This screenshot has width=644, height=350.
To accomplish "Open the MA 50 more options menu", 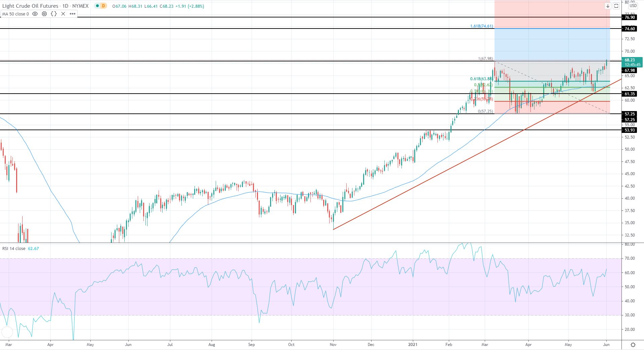I will pos(73,14).
